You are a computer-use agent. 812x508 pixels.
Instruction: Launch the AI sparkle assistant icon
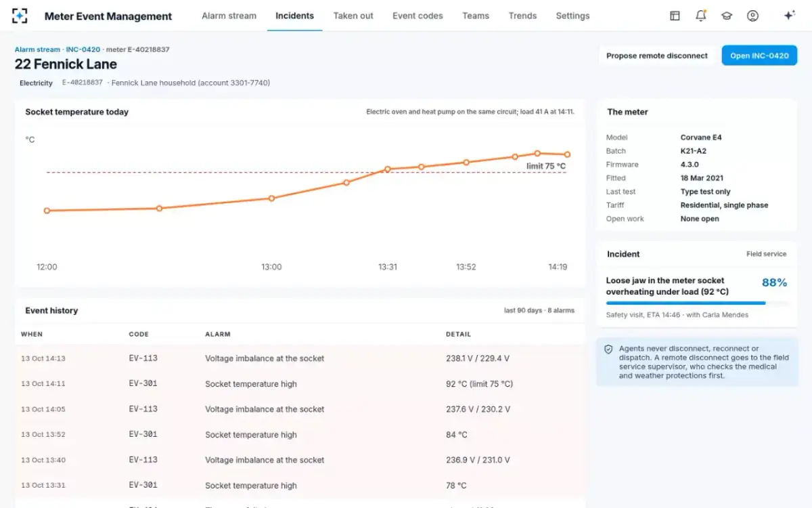coord(789,16)
